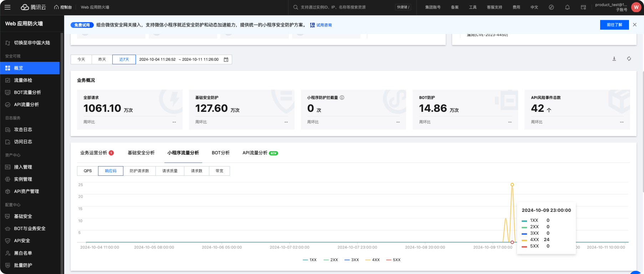
Task: Toggle the 1XX series in chart legend
Action: pos(310,260)
